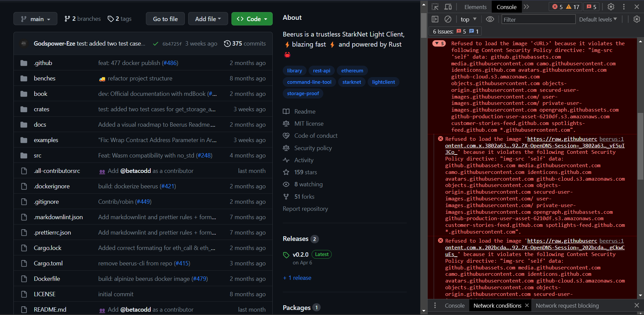This screenshot has width=644, height=315.
Task: Clear console messages using the block icon
Action: point(448,19)
